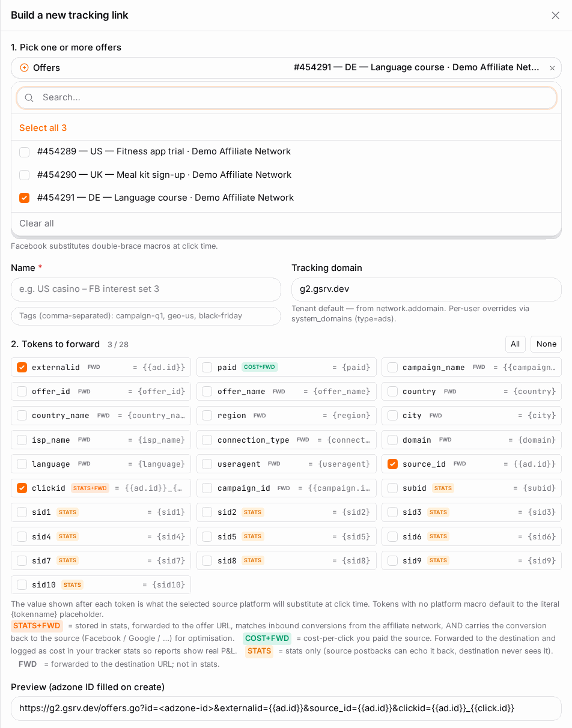572x728 pixels.
Task: Click the orange plus icon beside Offers
Action: [24, 68]
